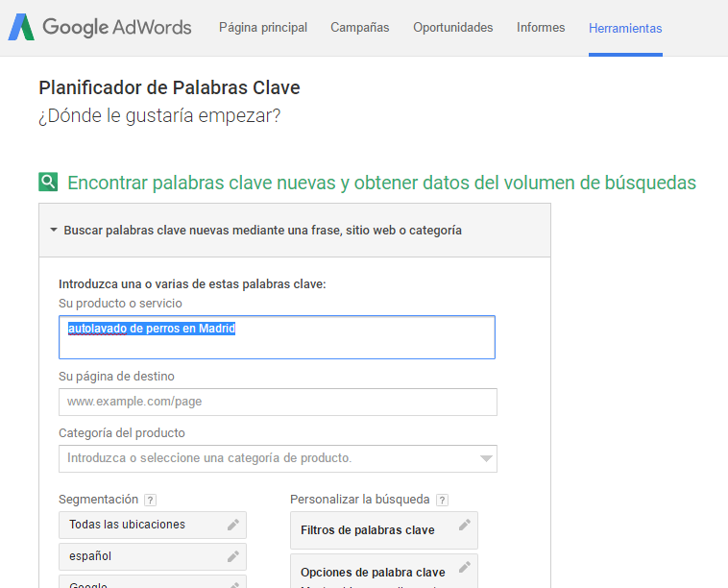Image resolution: width=728 pixels, height=588 pixels.
Task: Click the Su página de destino field
Action: click(278, 402)
